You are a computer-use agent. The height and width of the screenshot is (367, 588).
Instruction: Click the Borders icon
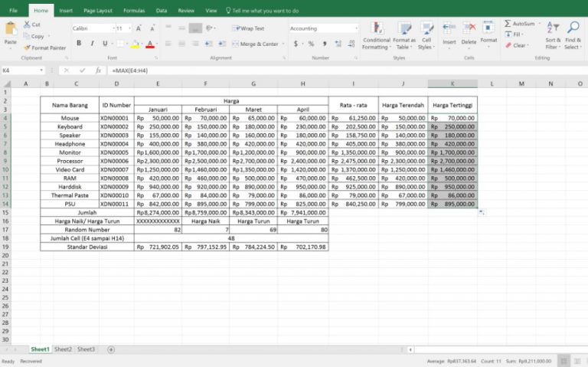pyautogui.click(x=119, y=44)
